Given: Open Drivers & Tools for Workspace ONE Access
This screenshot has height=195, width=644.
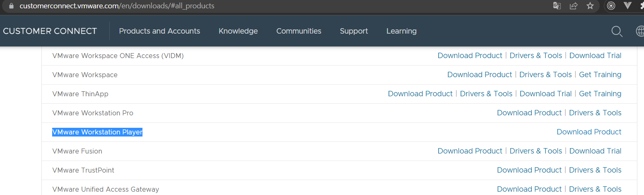Looking at the screenshot, I should pyautogui.click(x=536, y=56).
